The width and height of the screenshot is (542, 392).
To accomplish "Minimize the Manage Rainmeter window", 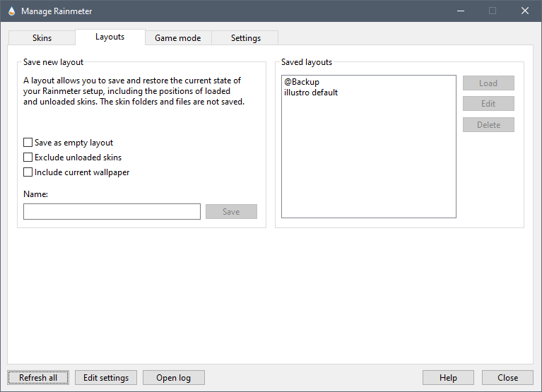I will pos(461,11).
